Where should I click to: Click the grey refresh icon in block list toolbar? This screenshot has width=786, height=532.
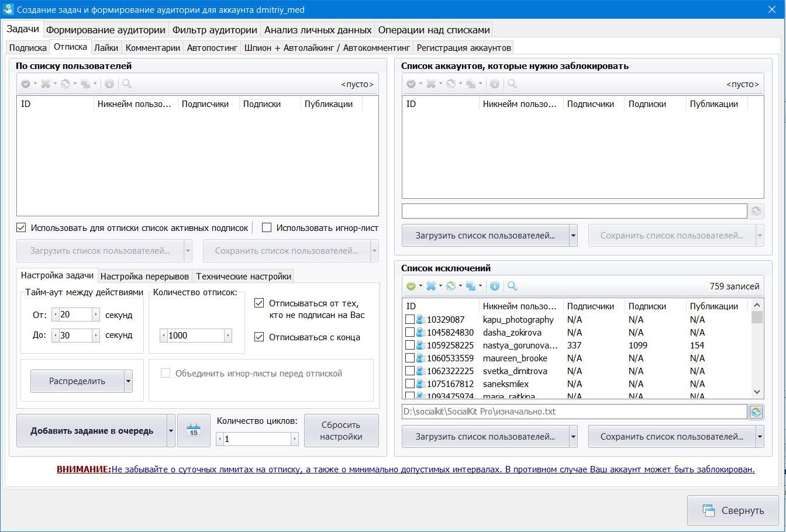click(x=451, y=84)
